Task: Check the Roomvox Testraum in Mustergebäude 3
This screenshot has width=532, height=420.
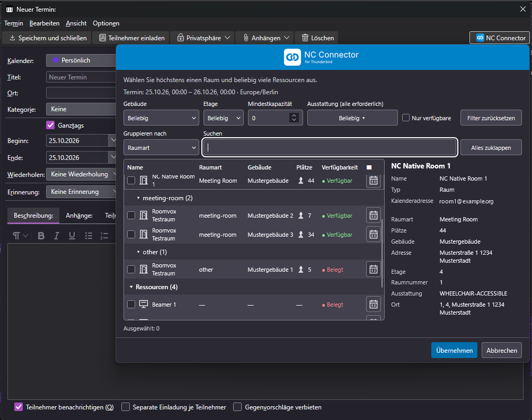Action: coord(131,234)
